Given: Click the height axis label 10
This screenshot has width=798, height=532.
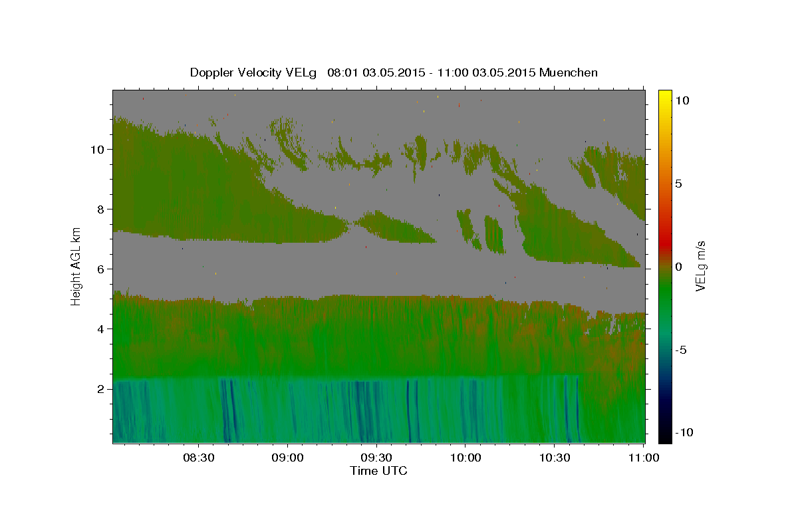Looking at the screenshot, I should tap(99, 150).
